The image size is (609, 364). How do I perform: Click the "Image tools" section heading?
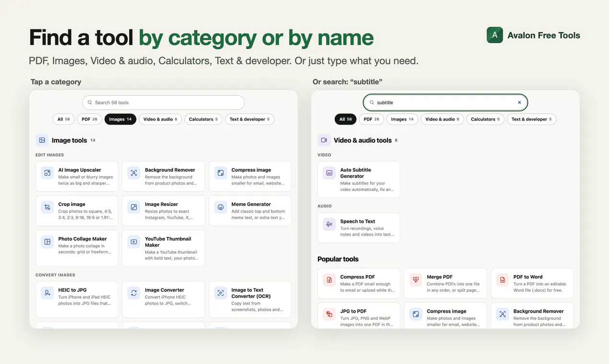coord(70,140)
